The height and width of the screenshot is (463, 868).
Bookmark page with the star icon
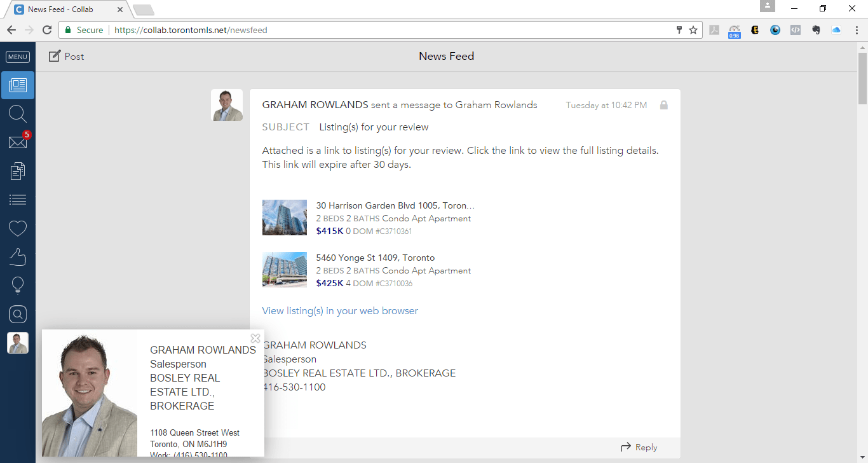[693, 30]
